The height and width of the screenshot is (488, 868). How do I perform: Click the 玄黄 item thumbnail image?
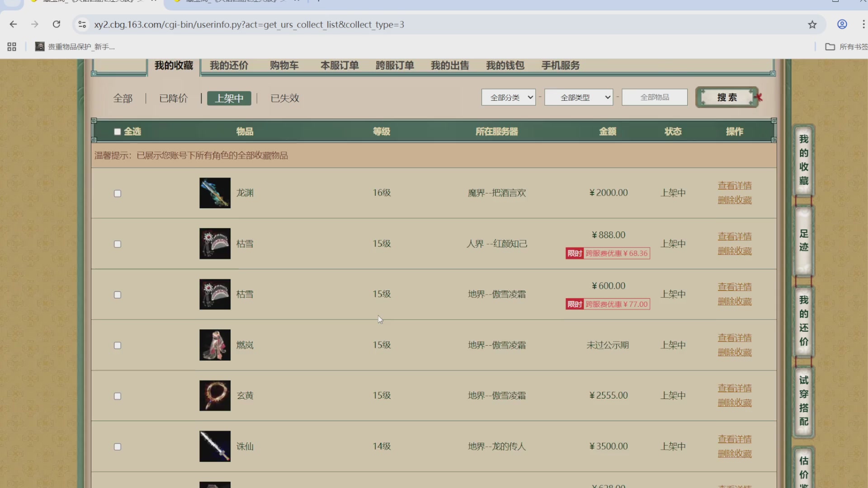pos(214,395)
